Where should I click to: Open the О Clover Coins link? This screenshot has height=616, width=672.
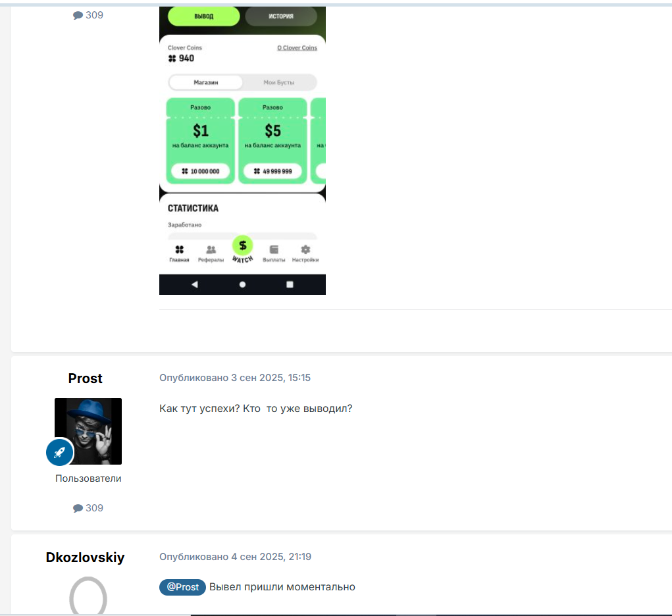click(297, 47)
